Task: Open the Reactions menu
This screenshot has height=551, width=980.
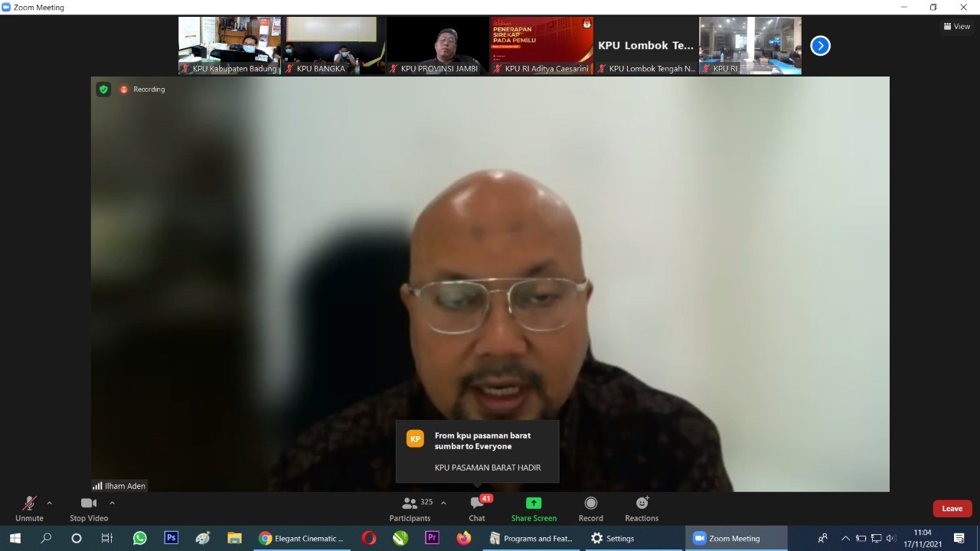Action: [642, 508]
